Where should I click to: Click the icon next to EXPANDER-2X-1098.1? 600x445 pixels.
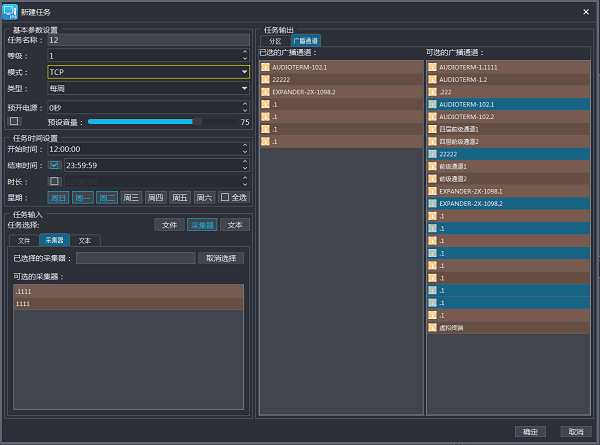pyautogui.click(x=432, y=191)
